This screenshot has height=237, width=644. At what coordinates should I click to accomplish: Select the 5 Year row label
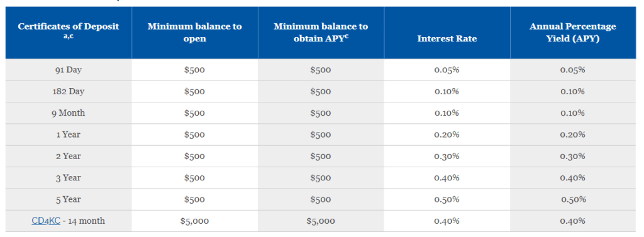(69, 199)
